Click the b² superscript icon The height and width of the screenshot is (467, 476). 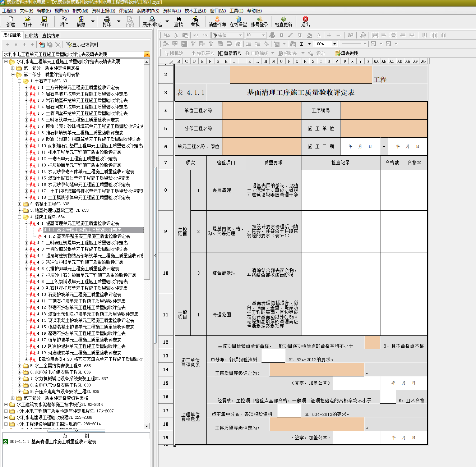pos(351,35)
